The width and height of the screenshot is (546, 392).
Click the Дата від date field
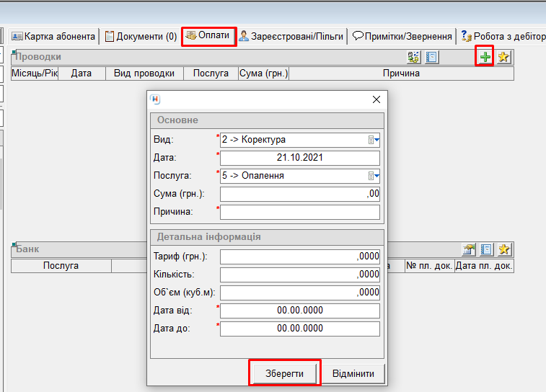(x=299, y=311)
